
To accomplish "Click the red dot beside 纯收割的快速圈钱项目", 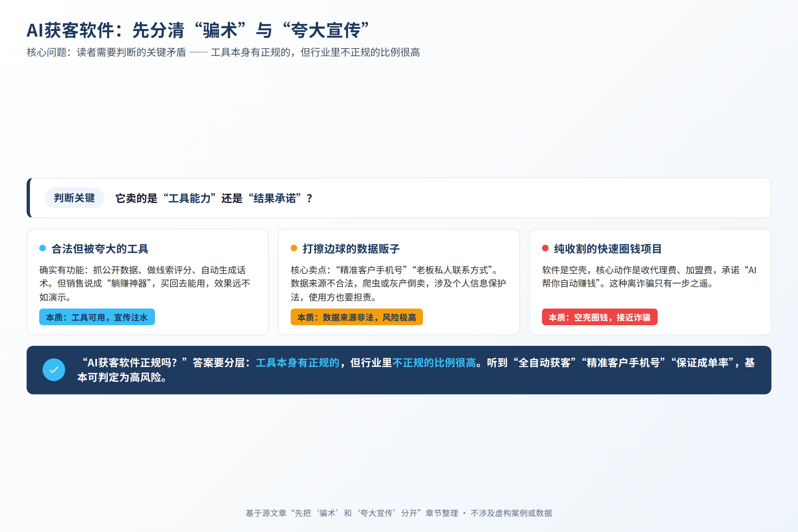I will tap(545, 248).
